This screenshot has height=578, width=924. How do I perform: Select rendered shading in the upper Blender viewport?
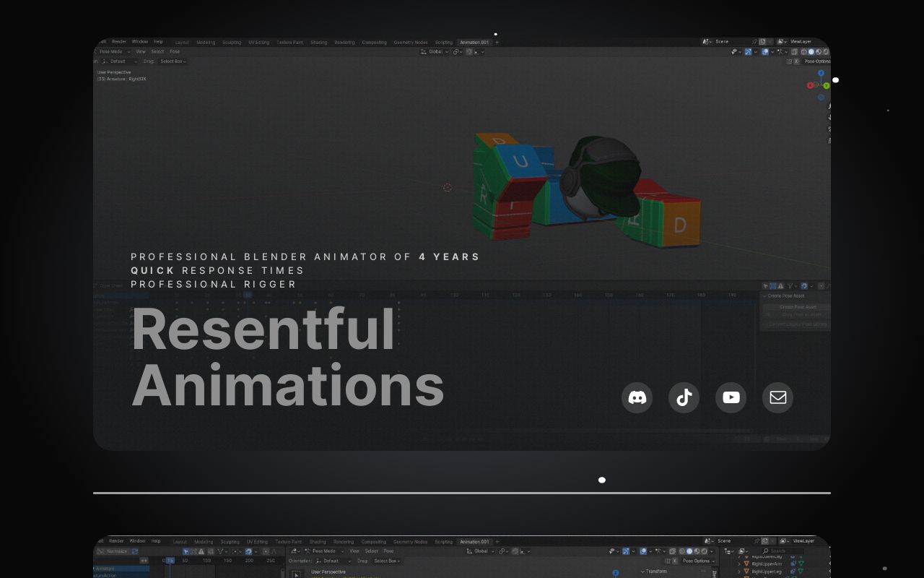[824, 51]
